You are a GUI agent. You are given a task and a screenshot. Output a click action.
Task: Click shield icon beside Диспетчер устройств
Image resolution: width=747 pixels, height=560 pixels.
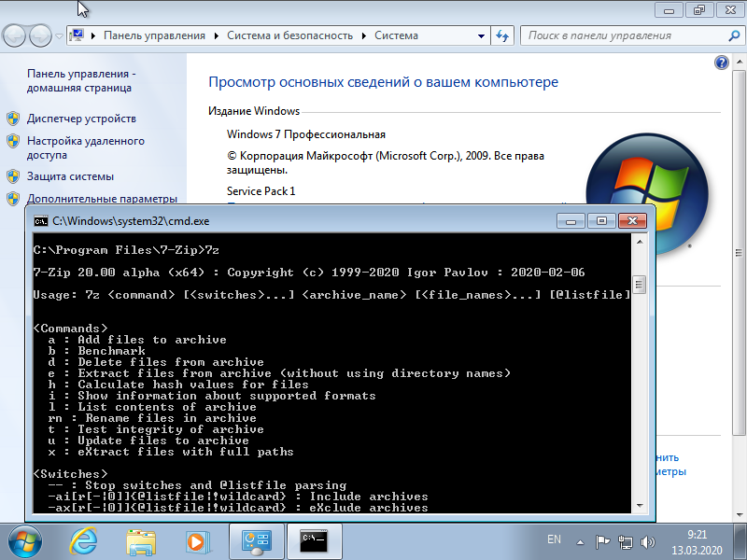(x=13, y=119)
